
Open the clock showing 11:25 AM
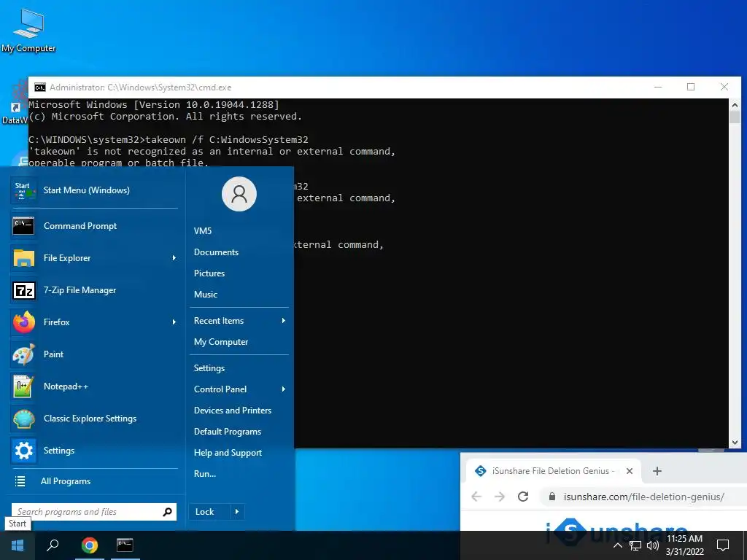click(x=684, y=545)
